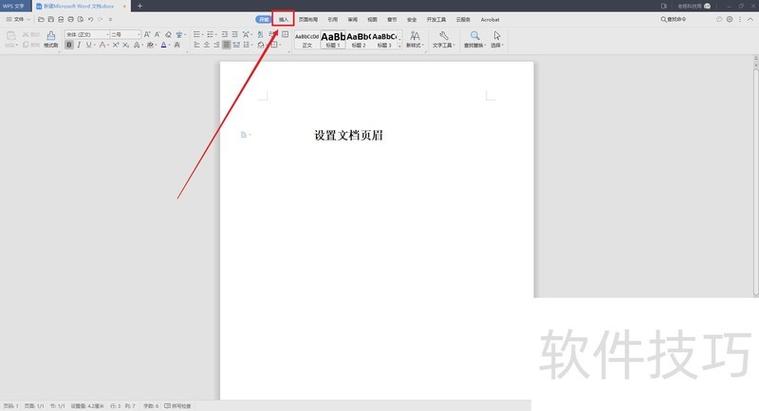
Task: Click the Clear formatting eraser icon
Action: coord(168,34)
